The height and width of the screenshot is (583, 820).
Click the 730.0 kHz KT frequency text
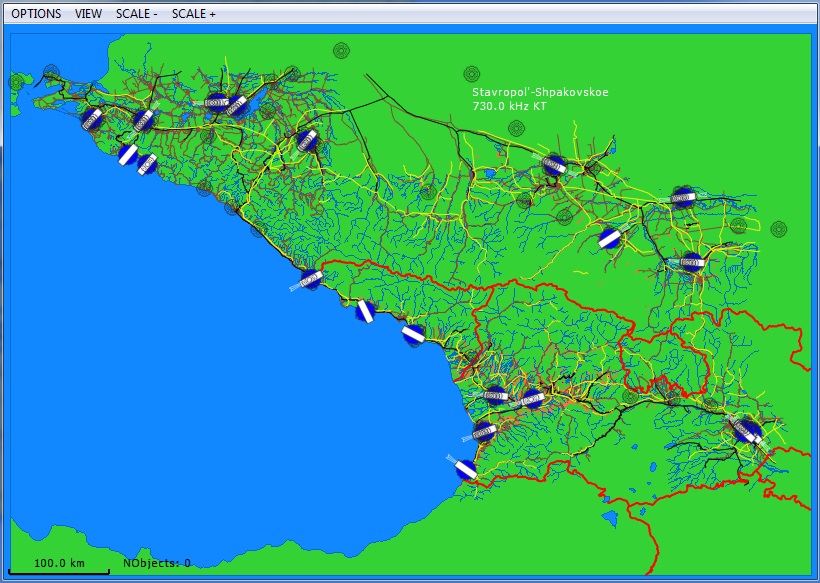pyautogui.click(x=510, y=106)
